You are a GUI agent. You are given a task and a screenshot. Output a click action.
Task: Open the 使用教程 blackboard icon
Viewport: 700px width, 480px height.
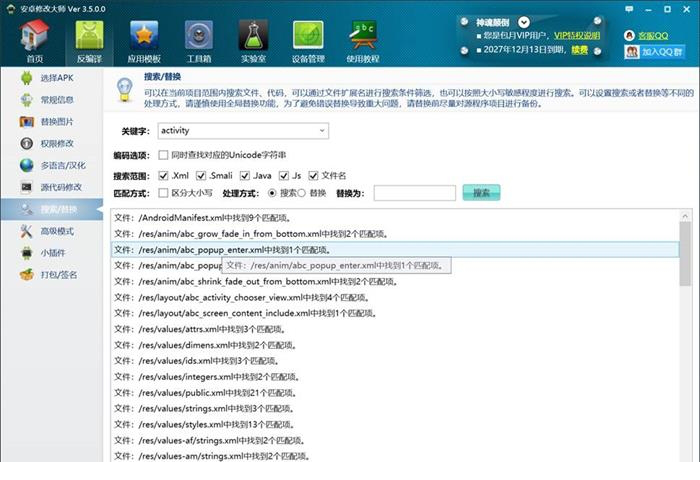pos(362,36)
